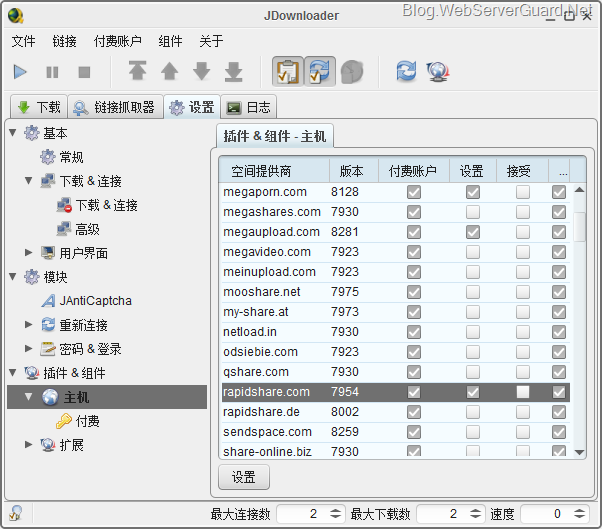
Task: Select 下载 & 连接 child item with red icon
Action: [x=97, y=205]
